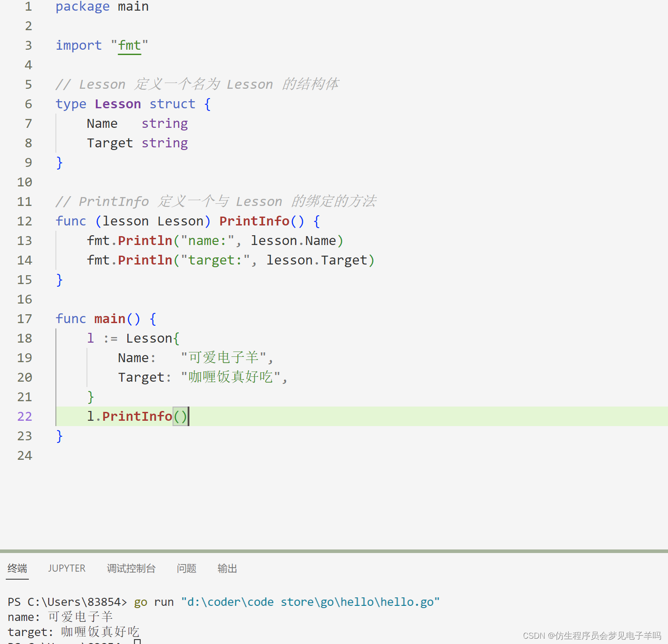The width and height of the screenshot is (668, 644).
Task: Click 'lesson.Name' on line 13
Action: [294, 241]
